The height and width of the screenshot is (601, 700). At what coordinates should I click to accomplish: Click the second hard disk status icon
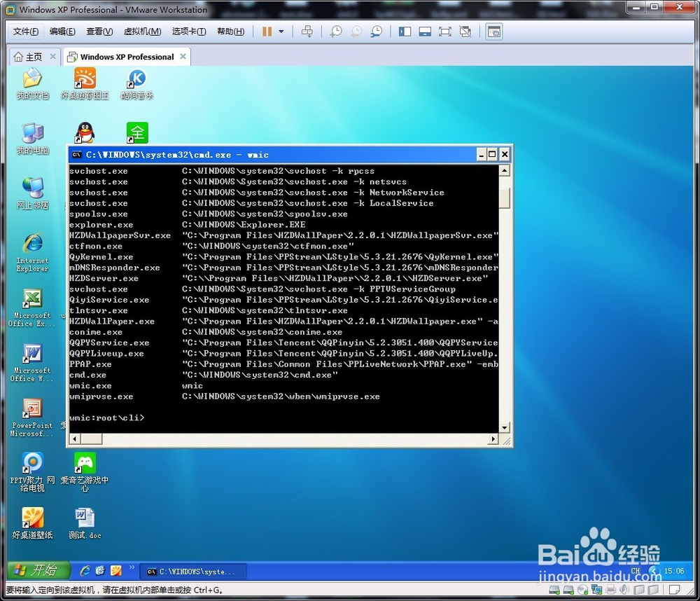(568, 590)
